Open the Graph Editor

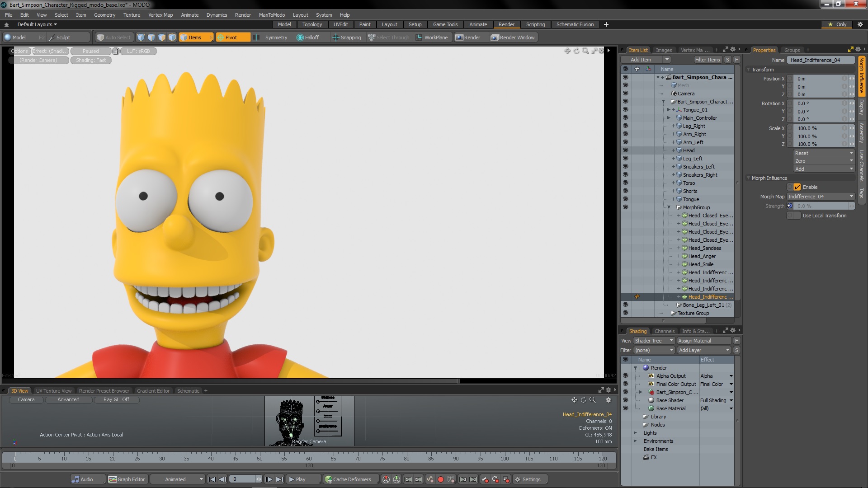[x=127, y=479]
